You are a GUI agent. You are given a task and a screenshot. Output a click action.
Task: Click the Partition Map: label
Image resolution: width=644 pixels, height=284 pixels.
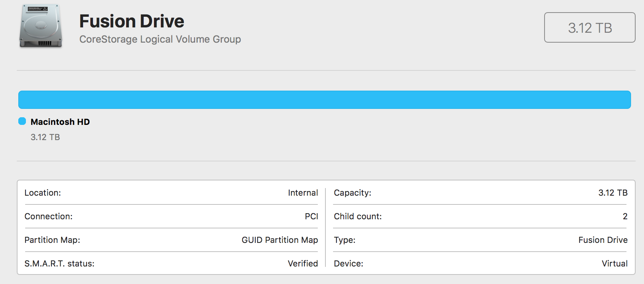[52, 240]
